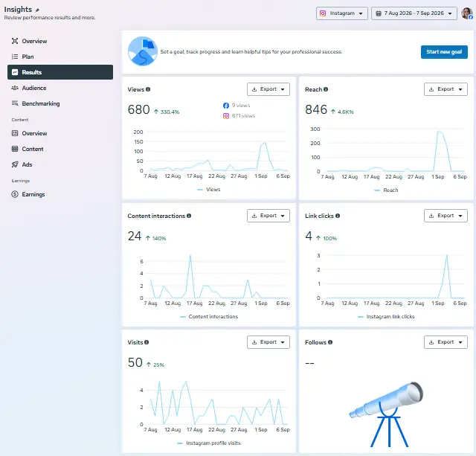Open the Ads section
This screenshot has width=476, height=456.
pyautogui.click(x=60, y=164)
